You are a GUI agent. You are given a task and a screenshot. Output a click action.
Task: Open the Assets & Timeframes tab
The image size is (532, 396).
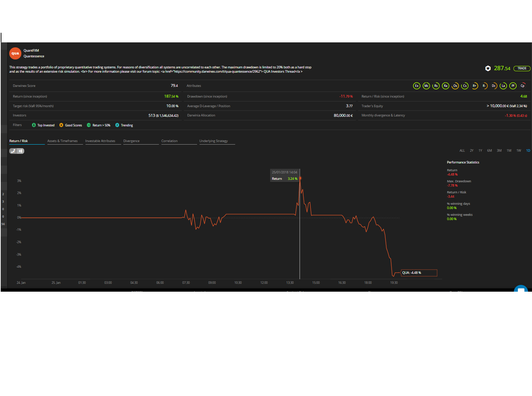point(62,141)
